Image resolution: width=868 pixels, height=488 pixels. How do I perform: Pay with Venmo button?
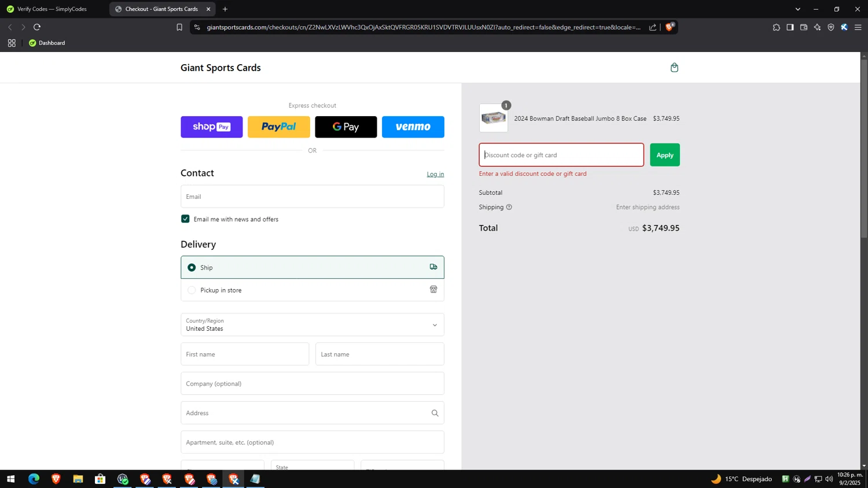[413, 127]
